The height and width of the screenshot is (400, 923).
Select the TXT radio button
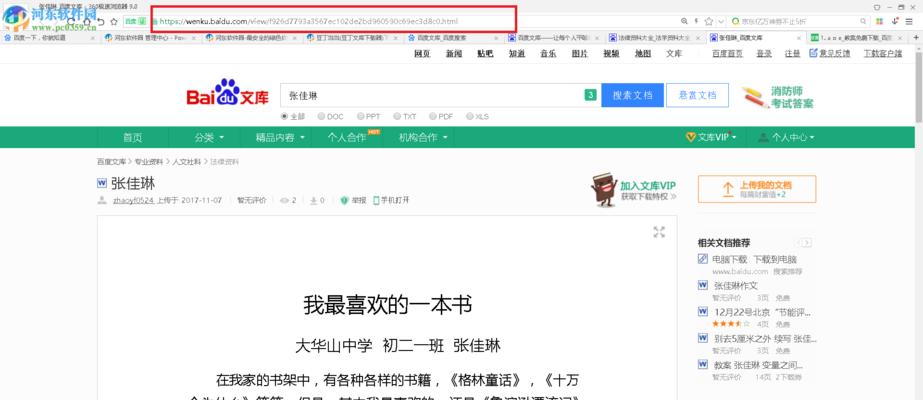397,116
